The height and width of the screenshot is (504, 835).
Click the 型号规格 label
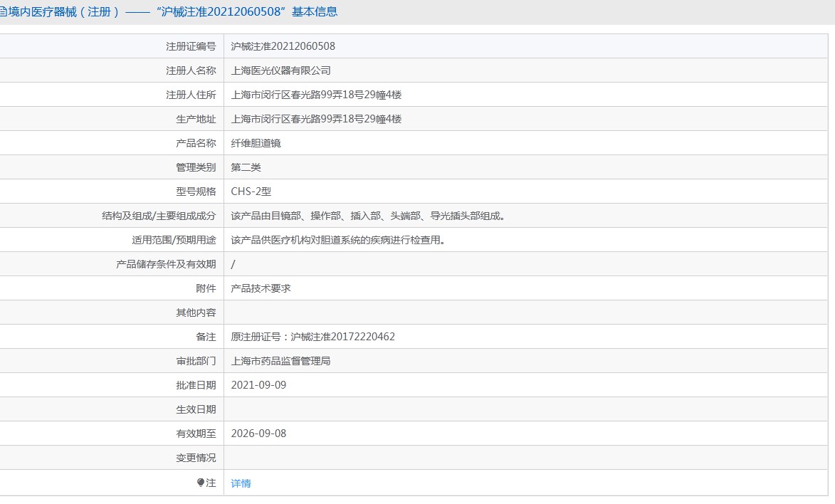point(196,191)
